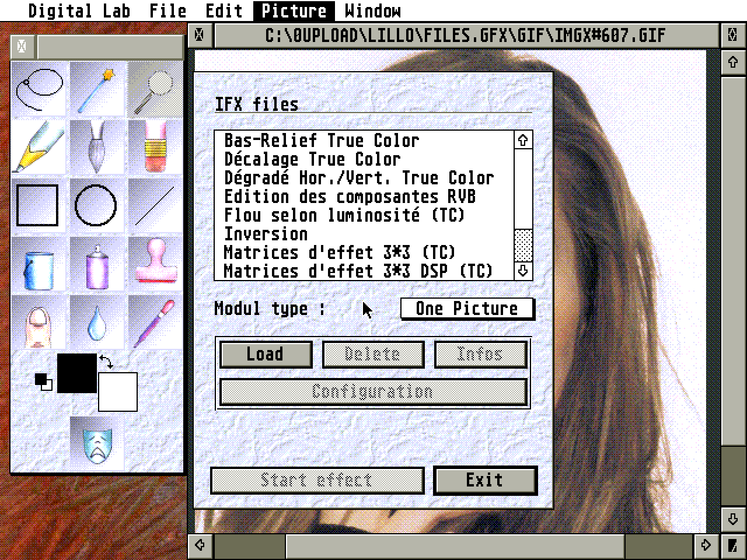
Task: Toggle the Circle drawing tool
Action: (96, 205)
